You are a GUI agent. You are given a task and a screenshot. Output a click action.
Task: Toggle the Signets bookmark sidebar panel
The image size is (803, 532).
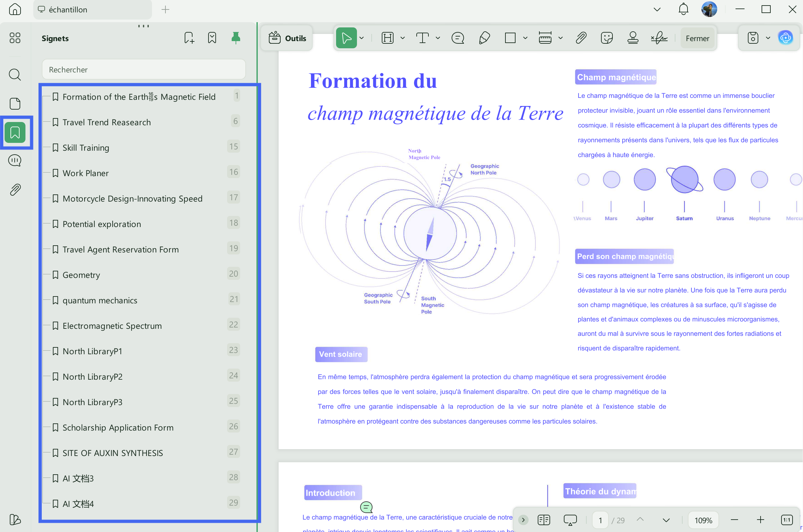click(x=15, y=132)
